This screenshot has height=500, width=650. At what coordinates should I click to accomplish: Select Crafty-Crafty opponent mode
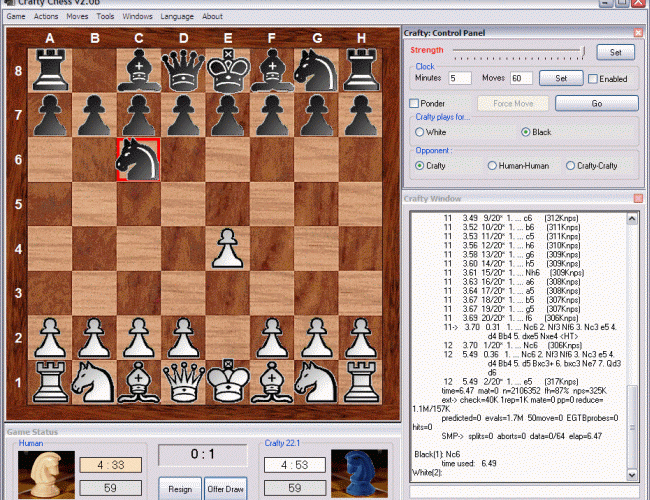570,166
